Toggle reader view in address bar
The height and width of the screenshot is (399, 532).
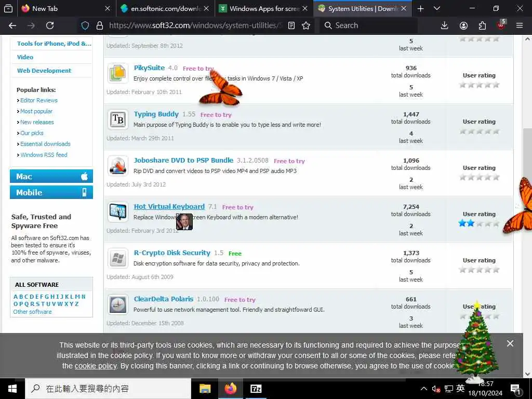click(291, 25)
